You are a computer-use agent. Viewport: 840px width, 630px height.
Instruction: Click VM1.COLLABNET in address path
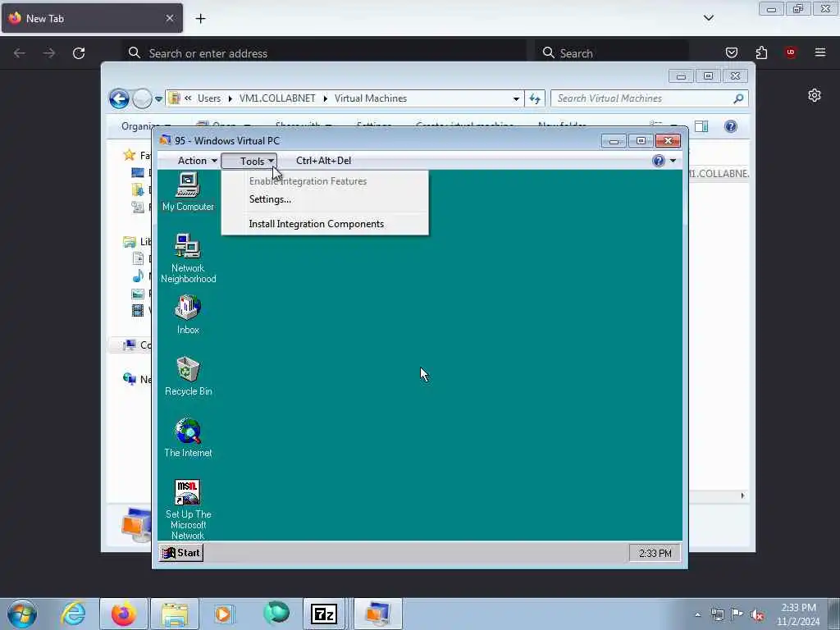tap(277, 98)
